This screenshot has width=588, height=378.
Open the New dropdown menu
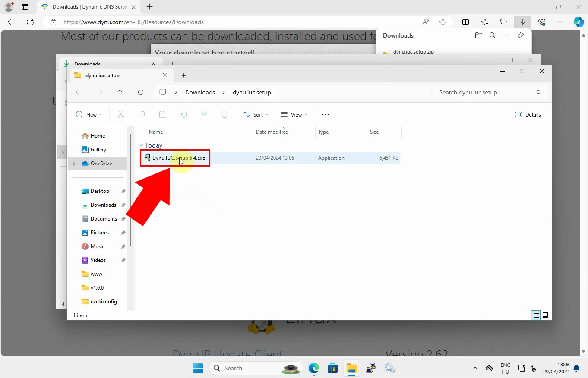89,114
